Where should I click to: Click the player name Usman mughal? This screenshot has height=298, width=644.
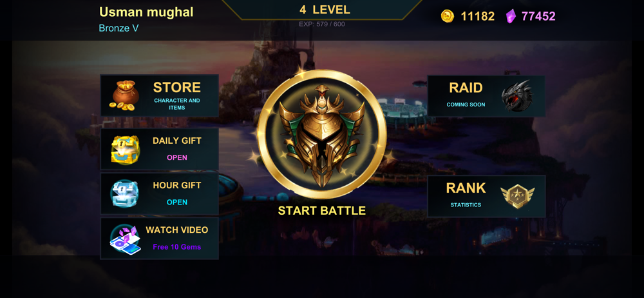[x=146, y=12]
